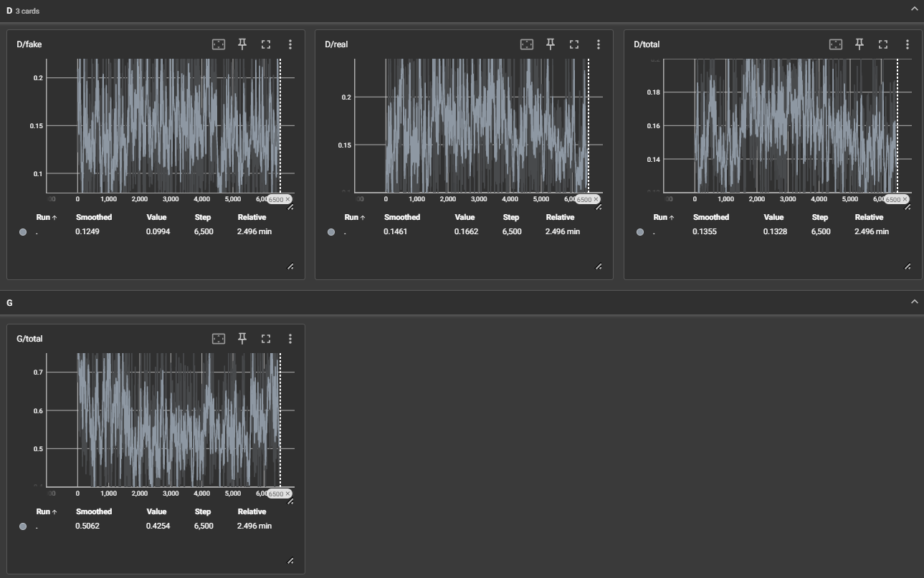Click the run color dot in D/real table
This screenshot has height=578, width=924.
click(x=331, y=232)
